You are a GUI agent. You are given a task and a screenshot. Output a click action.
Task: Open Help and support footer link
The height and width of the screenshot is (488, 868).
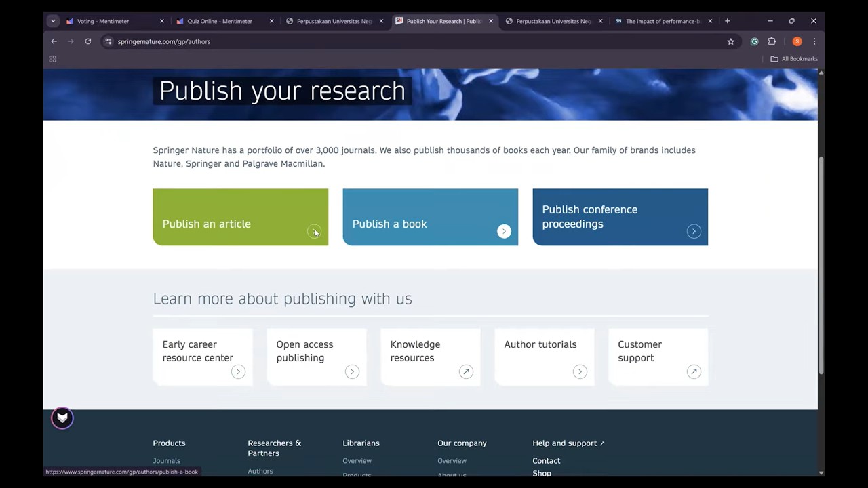[568, 443]
